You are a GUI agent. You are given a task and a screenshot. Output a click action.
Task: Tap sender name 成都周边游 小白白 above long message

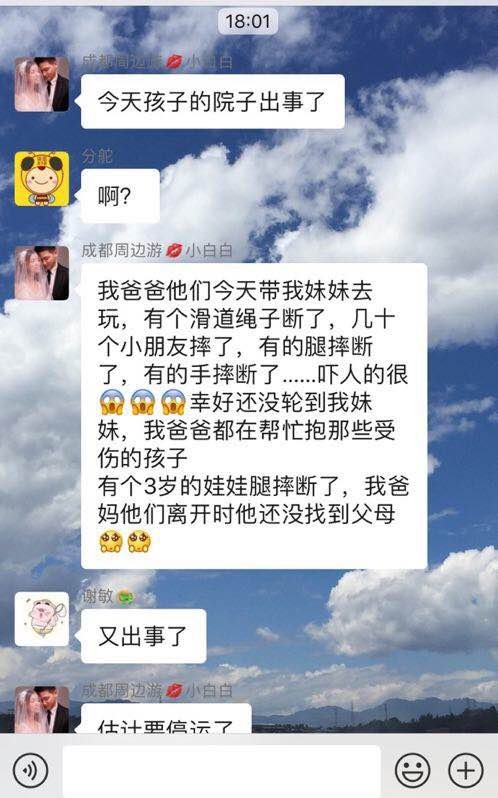pyautogui.click(x=157, y=250)
